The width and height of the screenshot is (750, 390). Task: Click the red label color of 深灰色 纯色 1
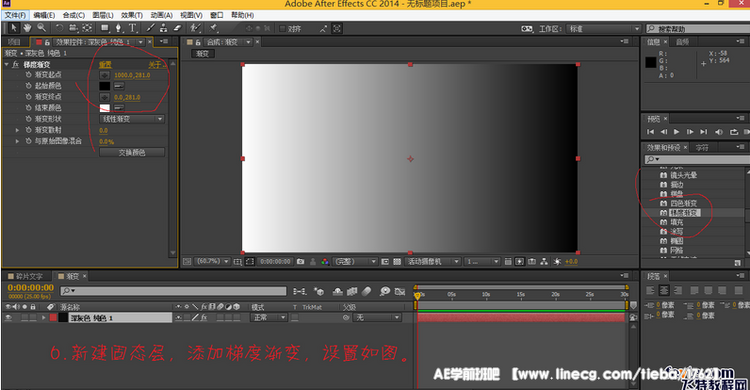53,318
